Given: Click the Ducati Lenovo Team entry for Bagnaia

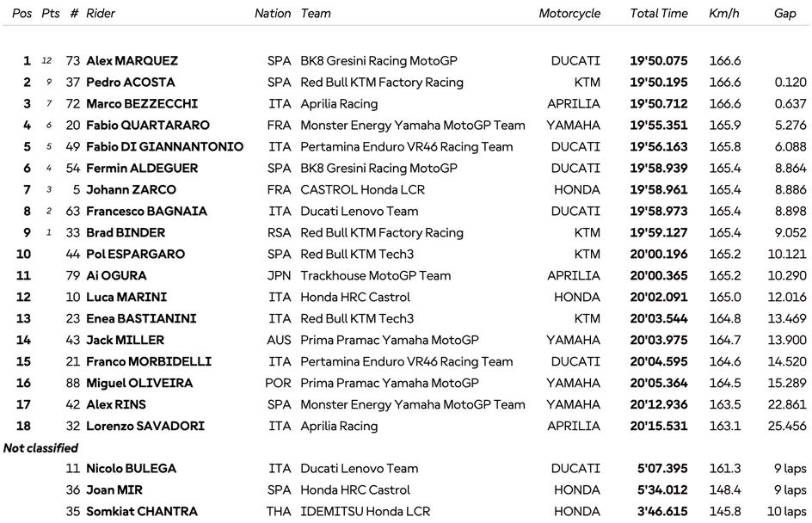Looking at the screenshot, I should point(360,212).
